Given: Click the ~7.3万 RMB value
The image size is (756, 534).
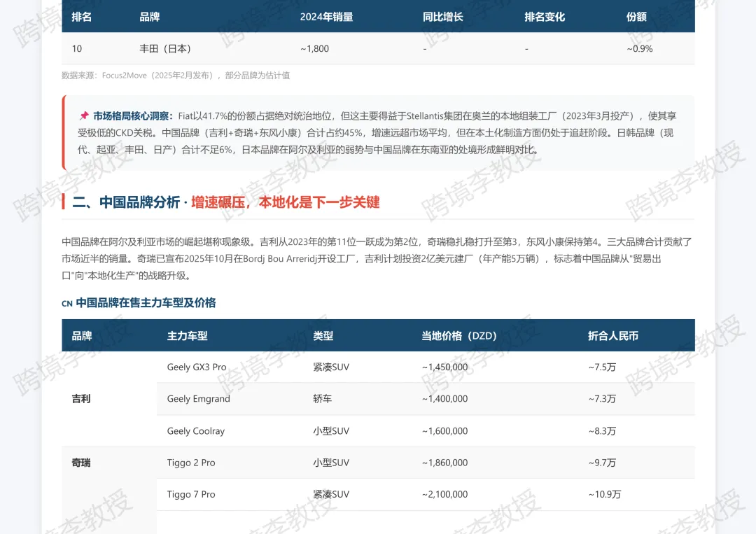Looking at the screenshot, I should click(602, 398).
